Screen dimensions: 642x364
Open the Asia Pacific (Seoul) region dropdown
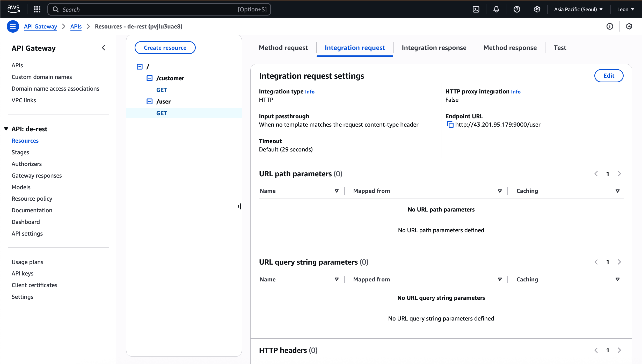[x=578, y=9]
